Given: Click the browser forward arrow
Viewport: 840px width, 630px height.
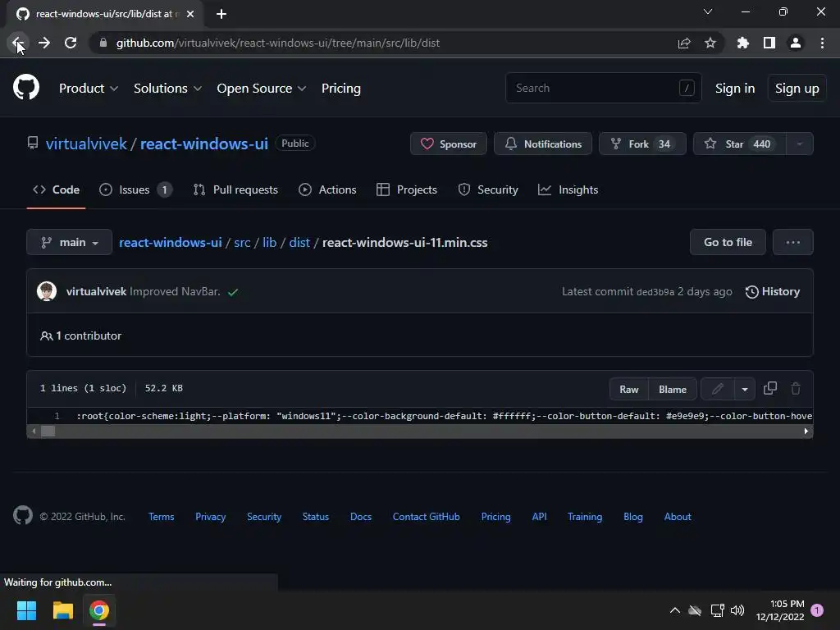Looking at the screenshot, I should [44, 43].
